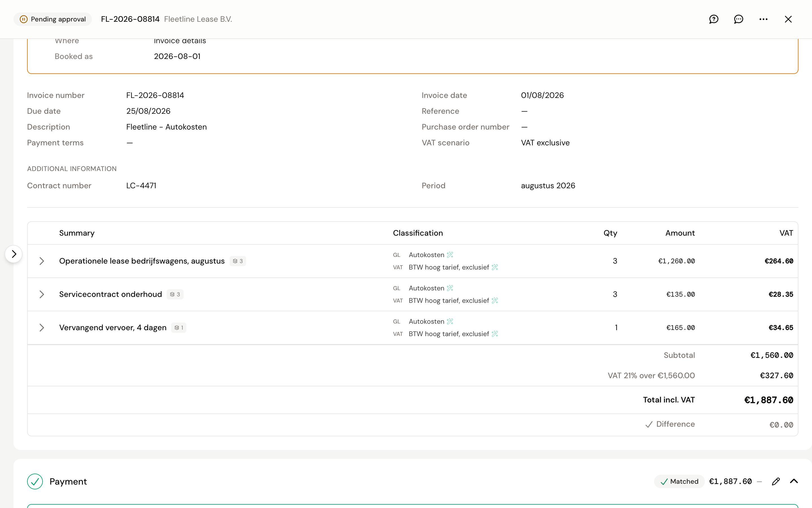Click AI wand beside Autokosten in lease row
The image size is (812, 508).
click(450, 255)
